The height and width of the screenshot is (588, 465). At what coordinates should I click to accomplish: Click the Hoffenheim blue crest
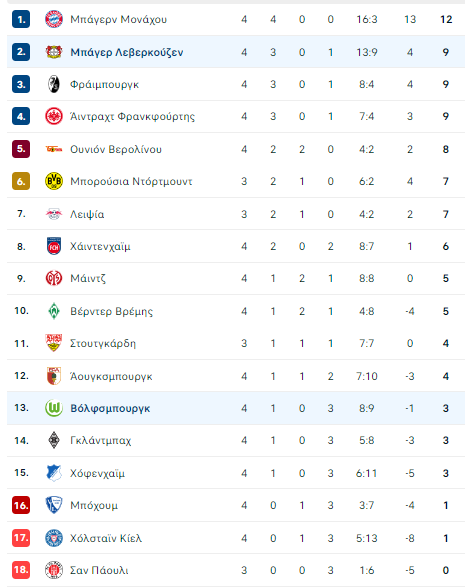pyautogui.click(x=54, y=473)
